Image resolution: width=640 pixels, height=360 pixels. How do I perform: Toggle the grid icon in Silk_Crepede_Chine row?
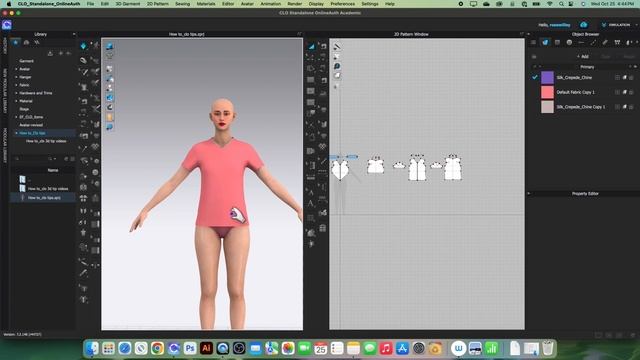click(x=617, y=78)
